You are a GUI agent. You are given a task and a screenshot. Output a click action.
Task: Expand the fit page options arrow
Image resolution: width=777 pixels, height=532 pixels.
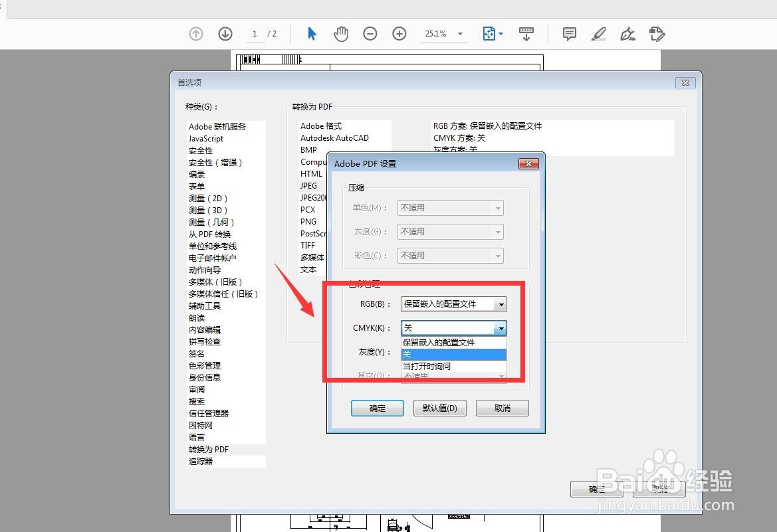501,34
